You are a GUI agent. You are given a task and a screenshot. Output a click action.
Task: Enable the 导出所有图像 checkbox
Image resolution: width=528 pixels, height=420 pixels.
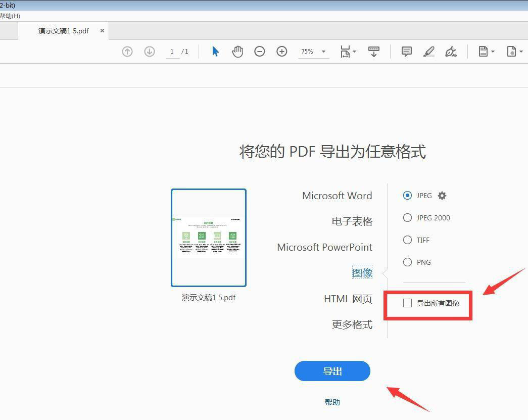(407, 303)
